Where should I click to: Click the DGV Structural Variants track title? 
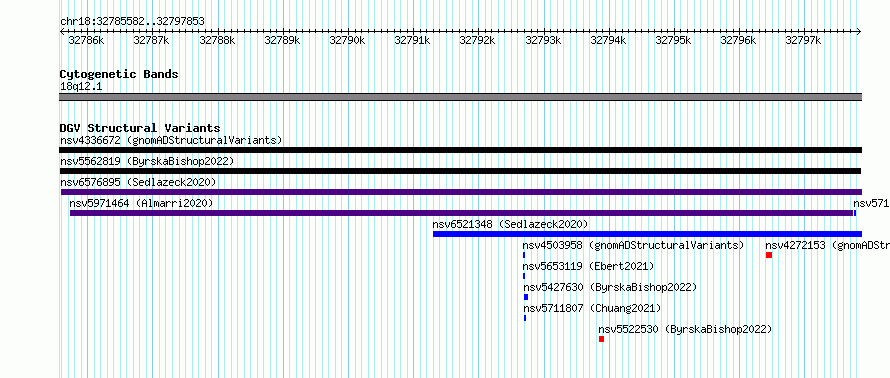[x=140, y=128]
